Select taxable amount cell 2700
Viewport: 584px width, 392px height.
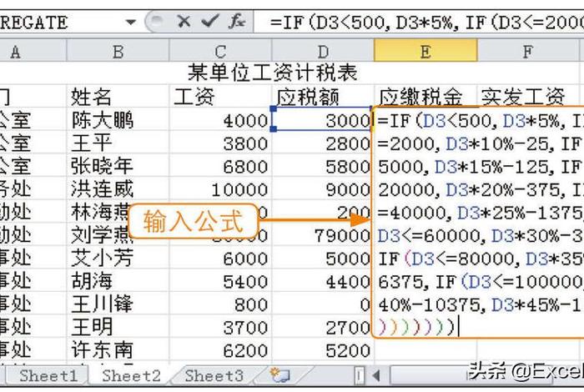pos(322,328)
